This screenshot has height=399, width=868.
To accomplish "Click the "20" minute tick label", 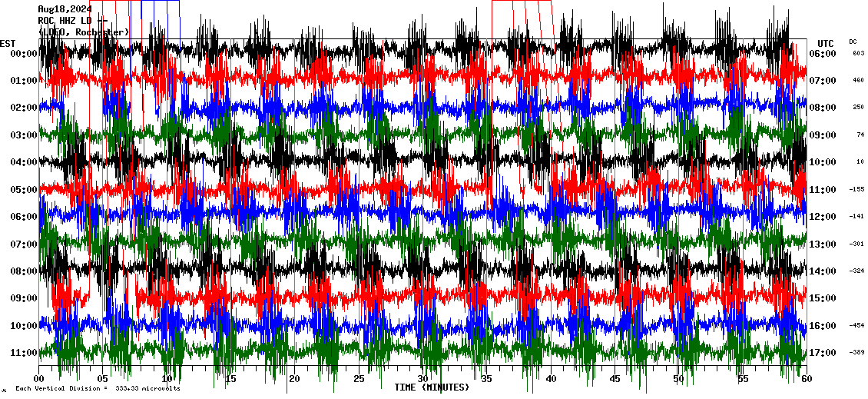I will 294,379.
